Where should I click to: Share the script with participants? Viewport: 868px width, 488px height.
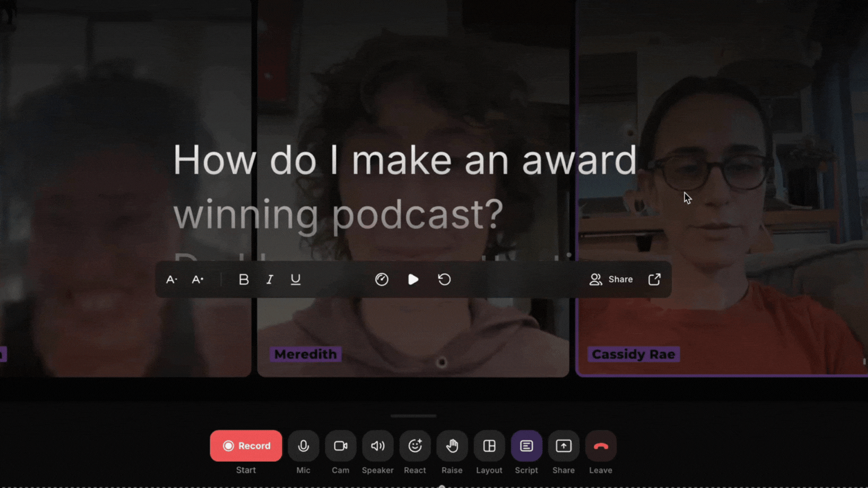611,280
